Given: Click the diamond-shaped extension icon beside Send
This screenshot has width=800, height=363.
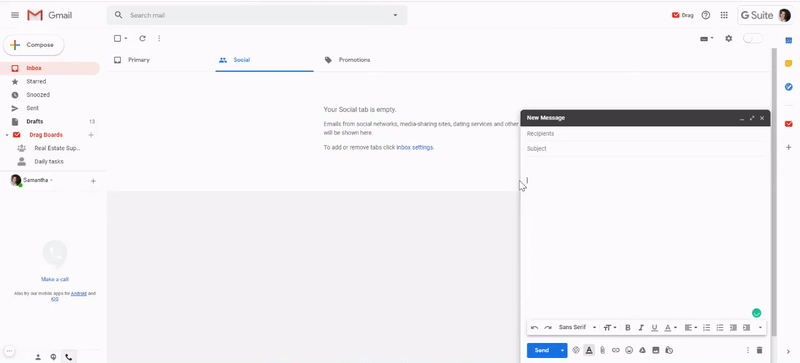Looking at the screenshot, I should pyautogui.click(x=576, y=350).
